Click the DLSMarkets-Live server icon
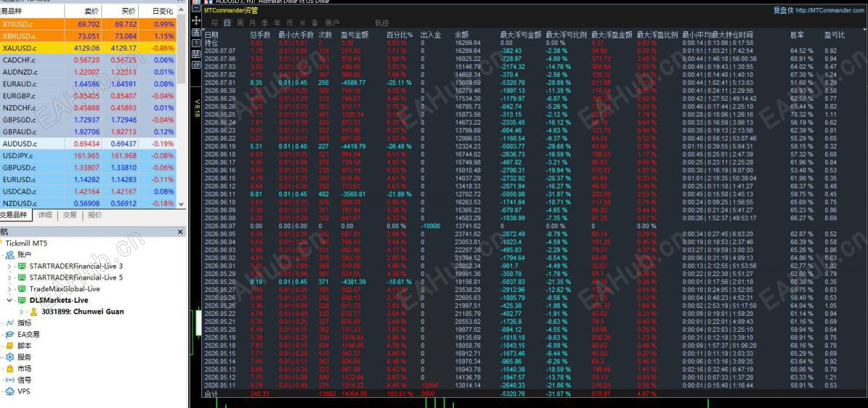868x408 pixels. [x=22, y=300]
